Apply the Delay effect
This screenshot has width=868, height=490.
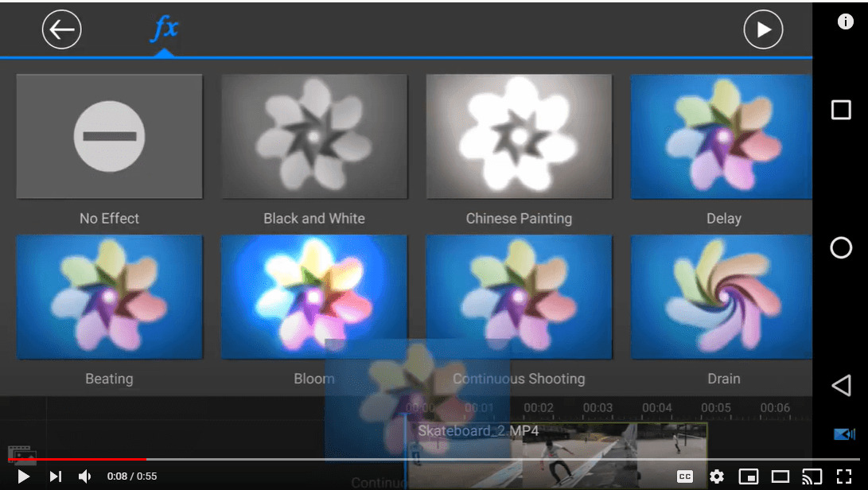click(x=722, y=136)
